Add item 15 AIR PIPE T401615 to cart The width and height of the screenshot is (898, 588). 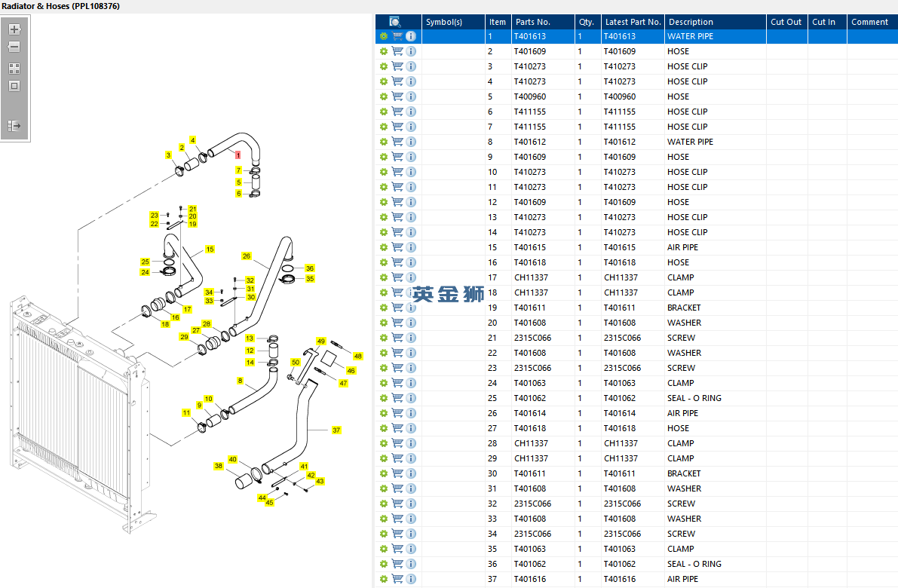click(x=397, y=247)
